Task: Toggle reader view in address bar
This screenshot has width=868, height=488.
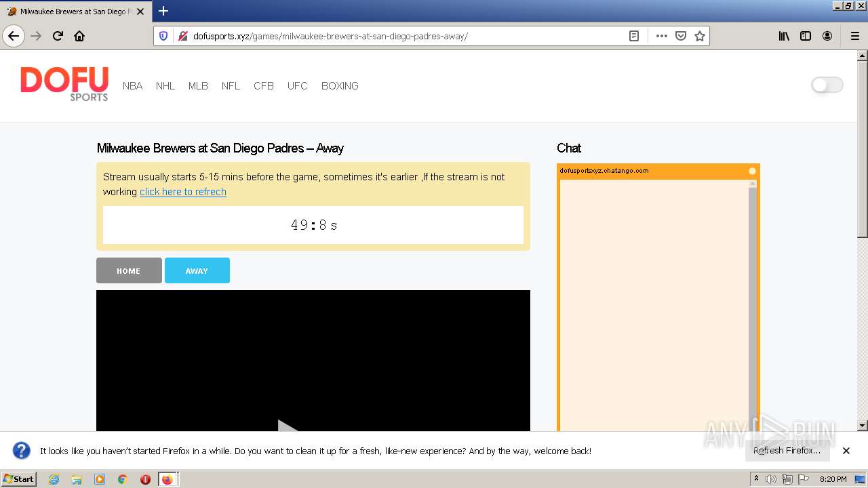Action: [634, 36]
